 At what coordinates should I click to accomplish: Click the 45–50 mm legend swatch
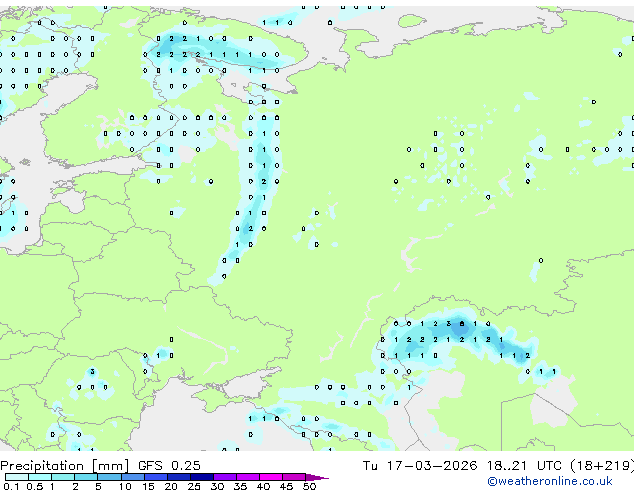(x=294, y=477)
